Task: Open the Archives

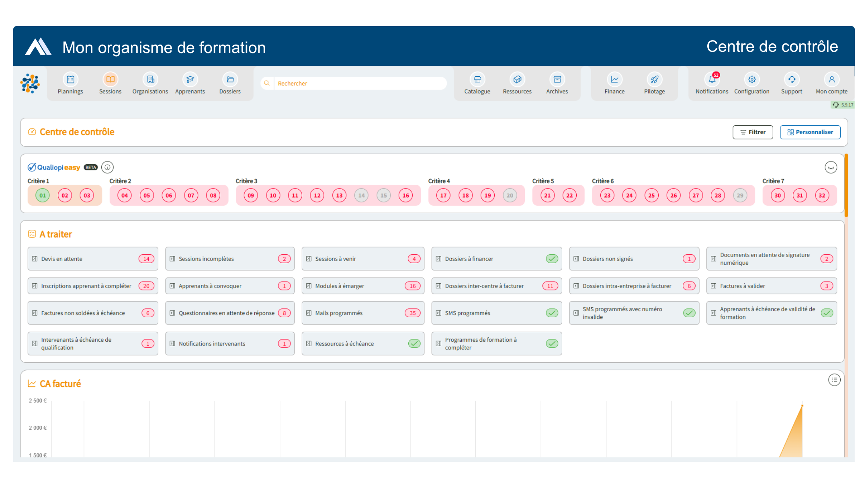Action: (x=557, y=84)
